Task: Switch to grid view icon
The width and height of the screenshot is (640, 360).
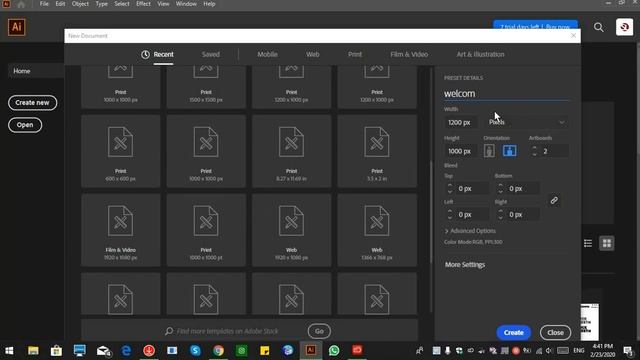Action: coord(607,243)
